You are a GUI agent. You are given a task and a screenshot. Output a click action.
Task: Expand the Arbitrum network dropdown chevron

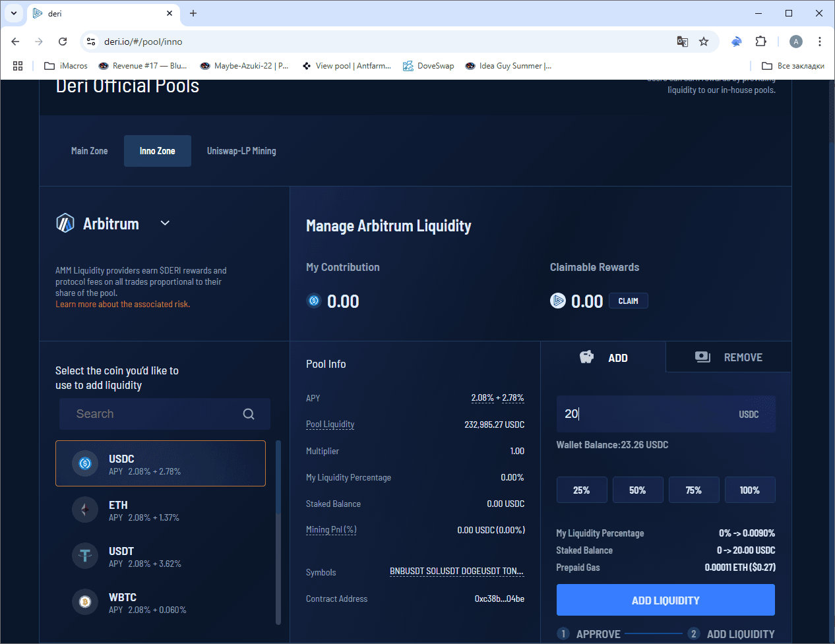coord(165,223)
